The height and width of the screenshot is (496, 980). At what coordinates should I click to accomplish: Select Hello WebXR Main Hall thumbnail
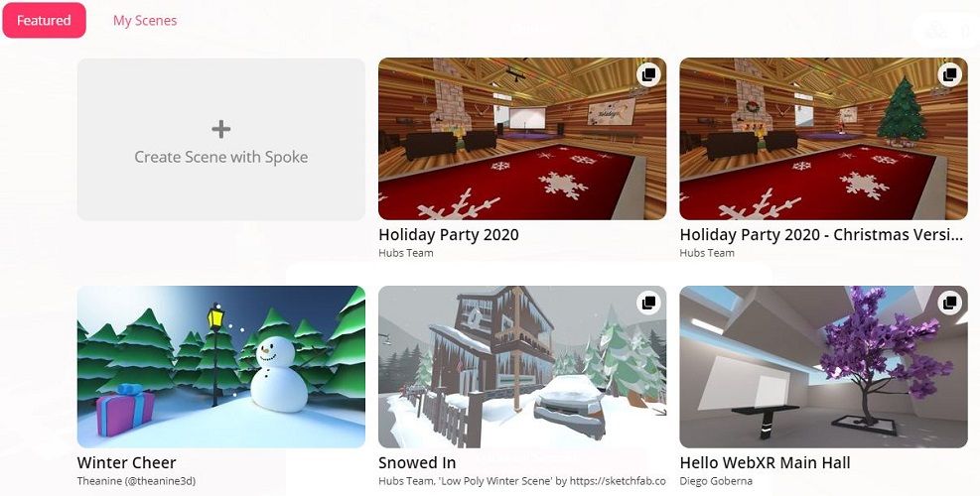pos(824,367)
